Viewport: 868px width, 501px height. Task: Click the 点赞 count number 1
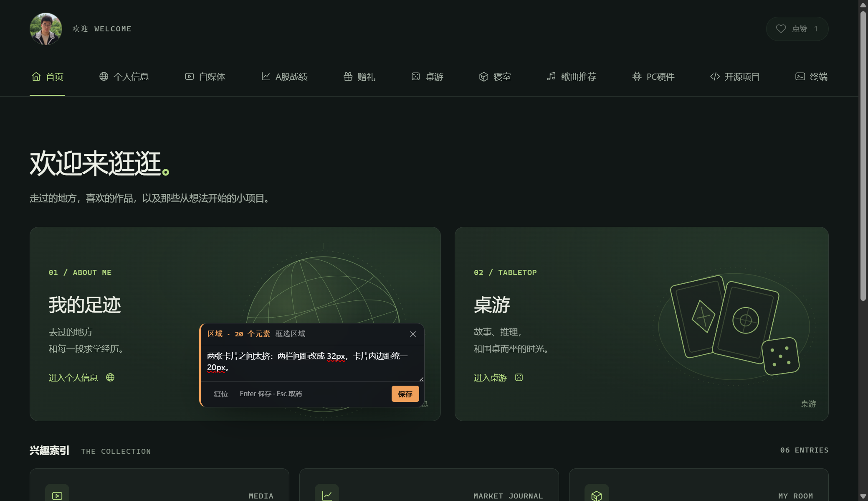click(816, 29)
